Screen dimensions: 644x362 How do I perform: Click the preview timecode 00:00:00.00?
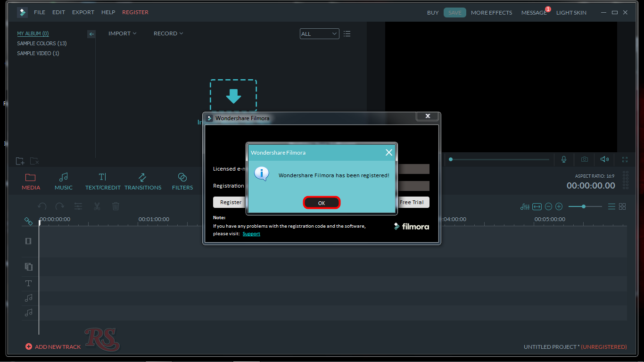tap(591, 186)
